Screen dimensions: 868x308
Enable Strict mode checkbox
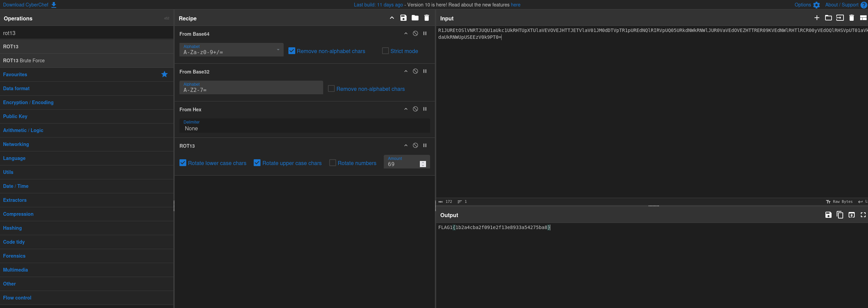pyautogui.click(x=385, y=51)
